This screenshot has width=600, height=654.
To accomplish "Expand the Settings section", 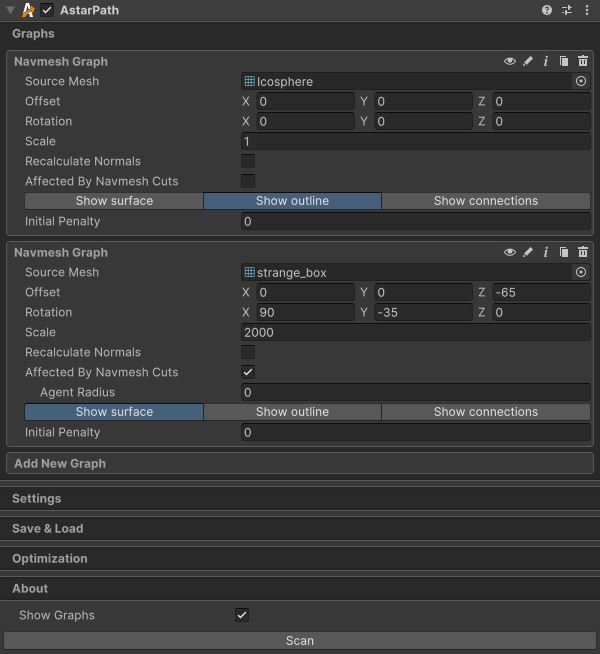I will click(x=37, y=498).
